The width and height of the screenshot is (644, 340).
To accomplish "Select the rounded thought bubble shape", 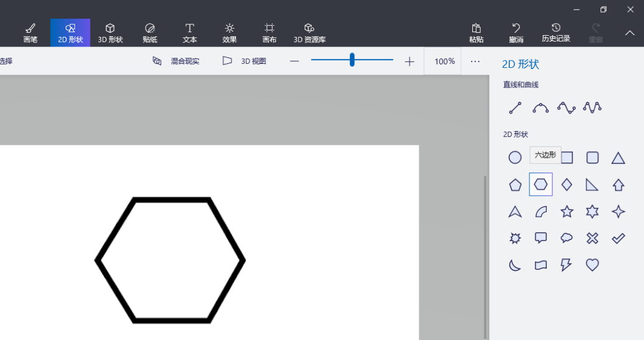I will 567,238.
